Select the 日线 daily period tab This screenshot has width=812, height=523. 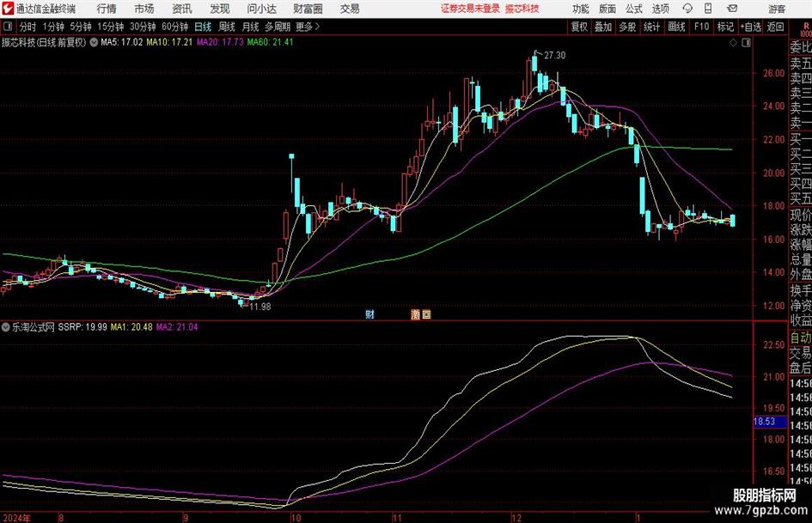(x=203, y=27)
